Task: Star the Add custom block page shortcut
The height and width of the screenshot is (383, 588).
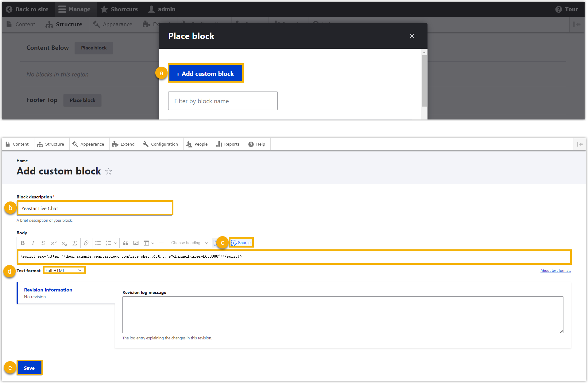Action: point(109,171)
